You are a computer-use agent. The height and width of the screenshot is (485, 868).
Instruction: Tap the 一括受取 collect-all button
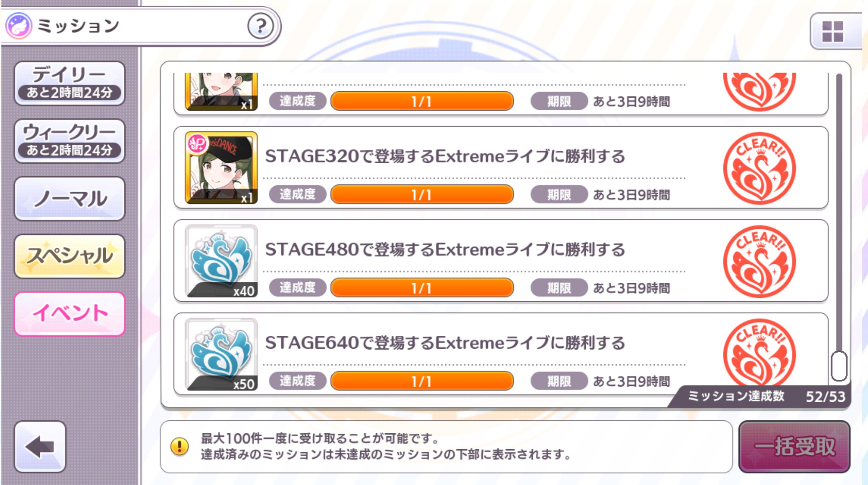(794, 447)
